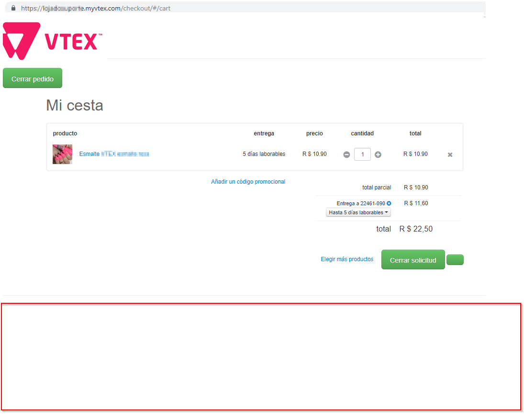The height and width of the screenshot is (420, 524).
Task: Open the Esmalte product page link
Action: pos(114,154)
